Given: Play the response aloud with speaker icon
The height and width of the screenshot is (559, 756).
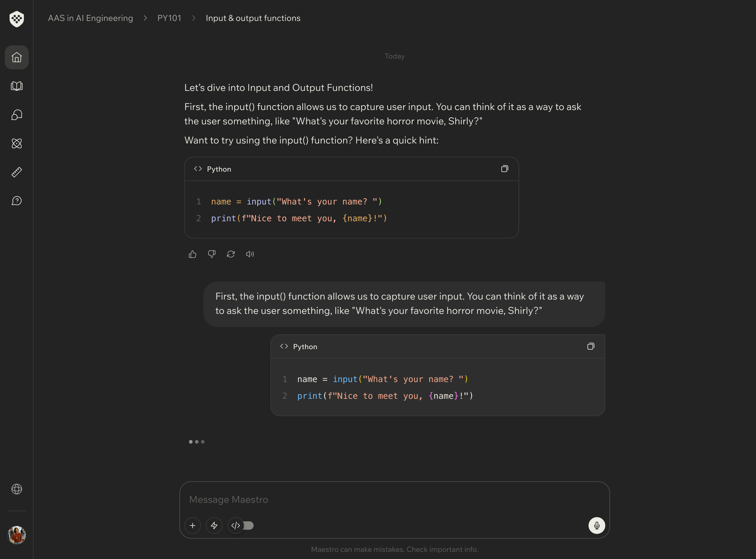Looking at the screenshot, I should [250, 254].
